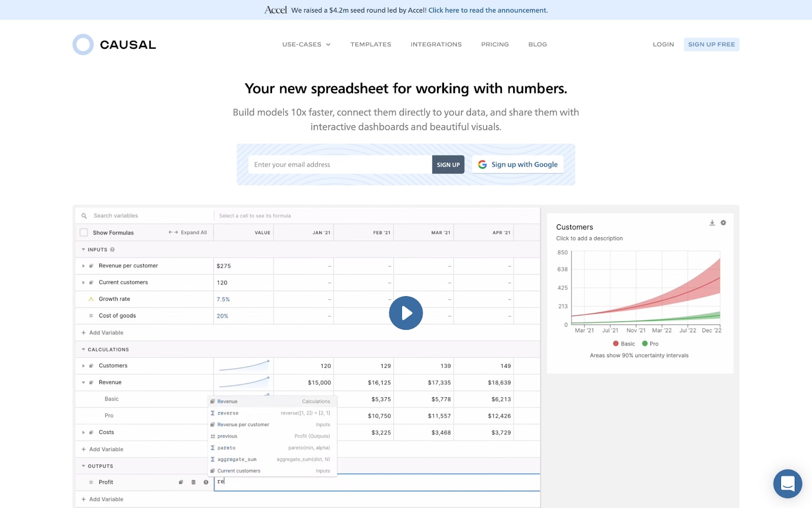
Task: Collapse the CALCULATIONS section
Action: pos(83,350)
